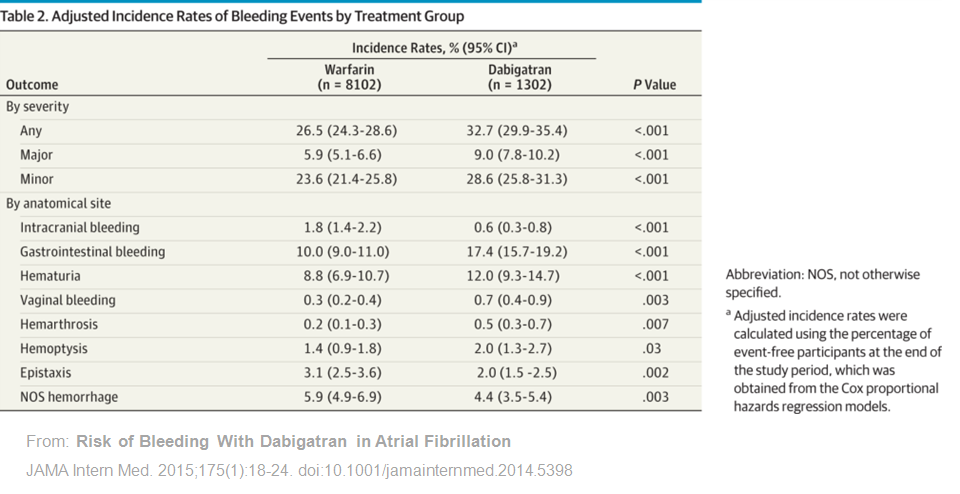Click the NOS hemorrhage row label
Image resolution: width=960 pixels, height=494 pixels.
(69, 397)
